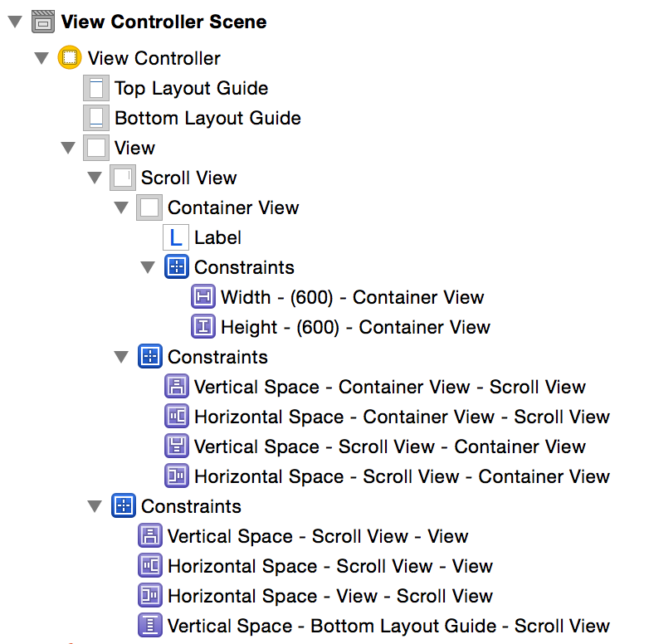Select the Label item in outline
Screen dimensions: 649x644
click(x=217, y=237)
